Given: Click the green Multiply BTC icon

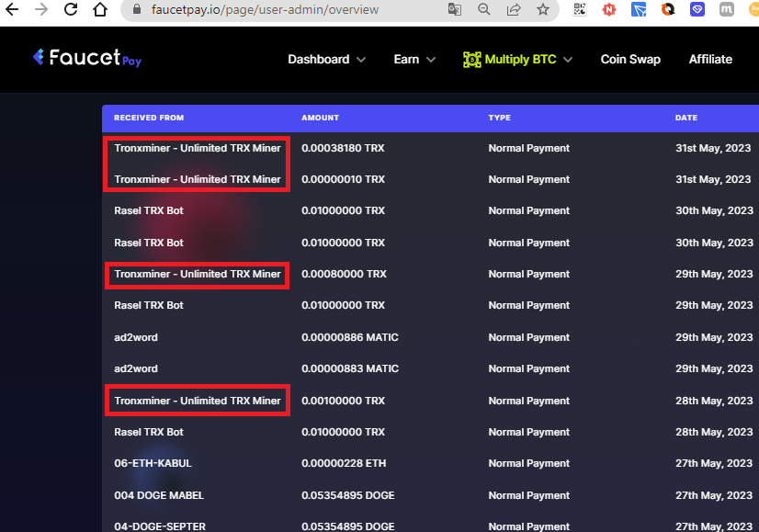Looking at the screenshot, I should pos(472,60).
